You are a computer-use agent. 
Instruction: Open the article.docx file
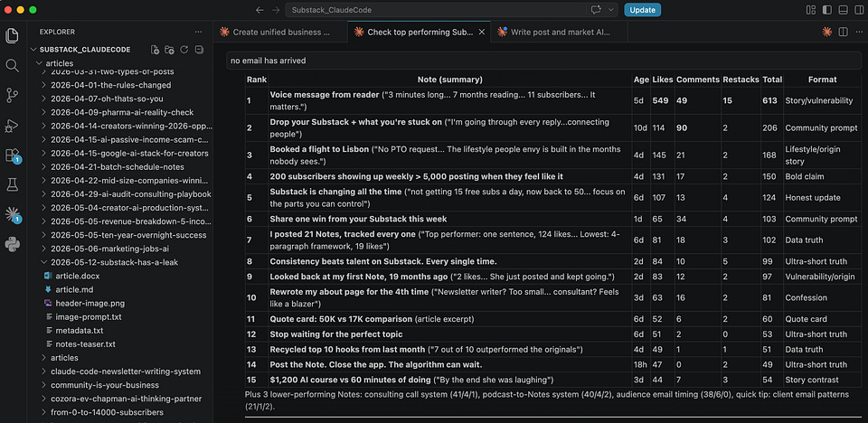tap(78, 276)
